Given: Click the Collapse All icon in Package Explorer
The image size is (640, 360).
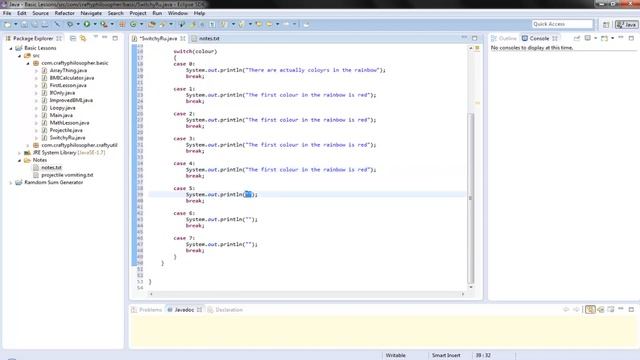Looking at the screenshot, I should pos(73,38).
